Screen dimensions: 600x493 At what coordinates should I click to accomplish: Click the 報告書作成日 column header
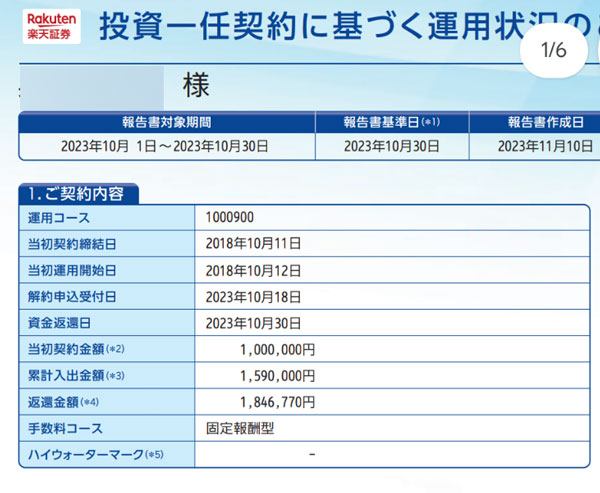tap(545, 122)
